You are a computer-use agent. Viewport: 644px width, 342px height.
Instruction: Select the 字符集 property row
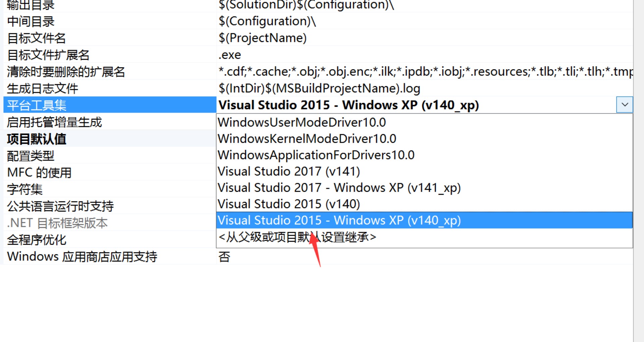[25, 189]
